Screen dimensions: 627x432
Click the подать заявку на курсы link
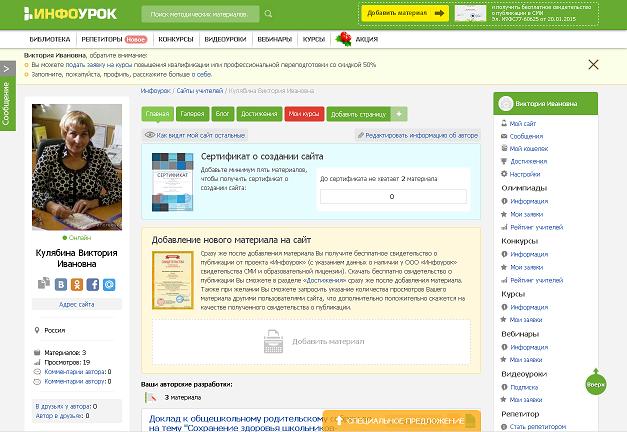(x=98, y=64)
